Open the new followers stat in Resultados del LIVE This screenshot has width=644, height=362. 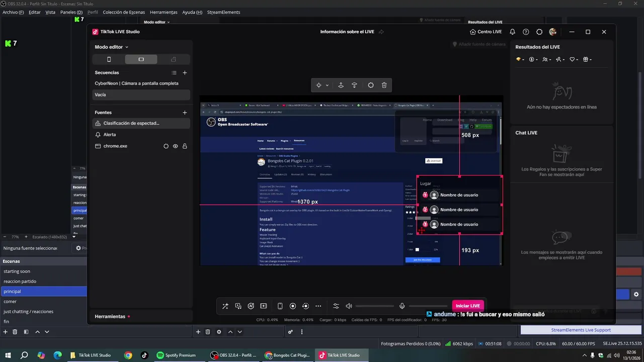(560, 59)
